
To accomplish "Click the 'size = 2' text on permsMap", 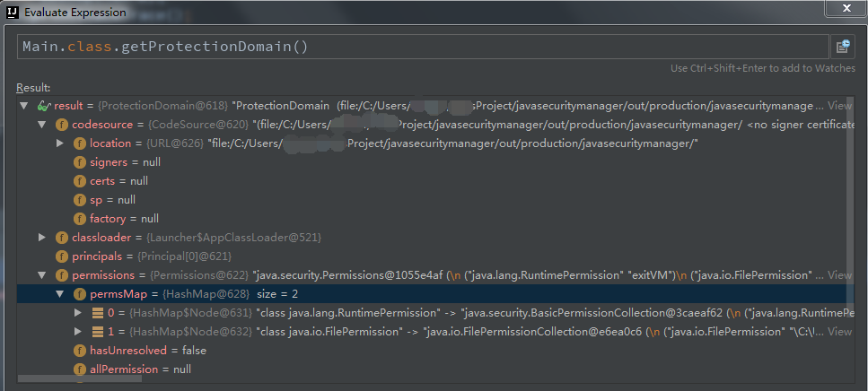I will 277,293.
